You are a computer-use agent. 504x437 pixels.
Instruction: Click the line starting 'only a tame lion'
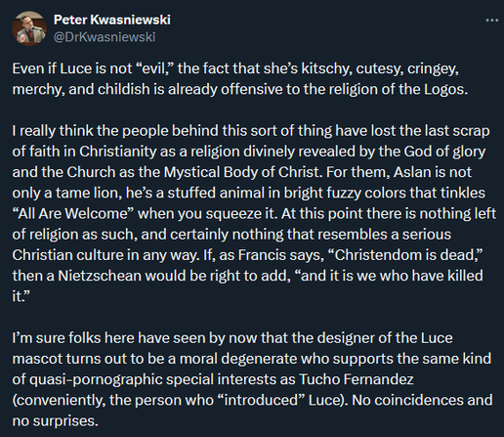(x=249, y=193)
